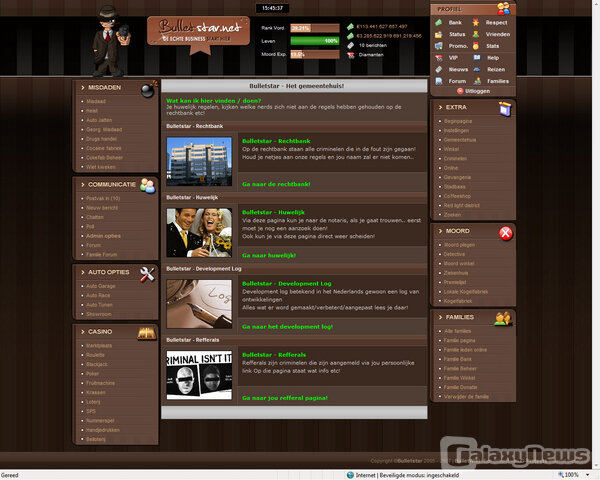Open Moord plegen in the Moord menu
Viewport: 600px width, 480px height.
(459, 245)
